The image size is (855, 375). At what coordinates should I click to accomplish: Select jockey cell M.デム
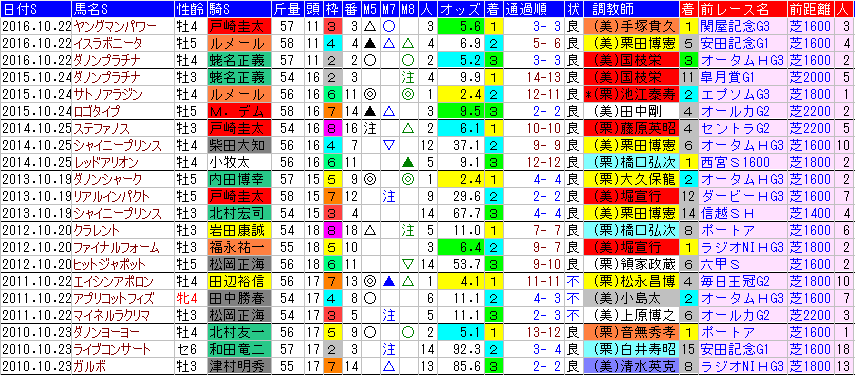coord(238,112)
